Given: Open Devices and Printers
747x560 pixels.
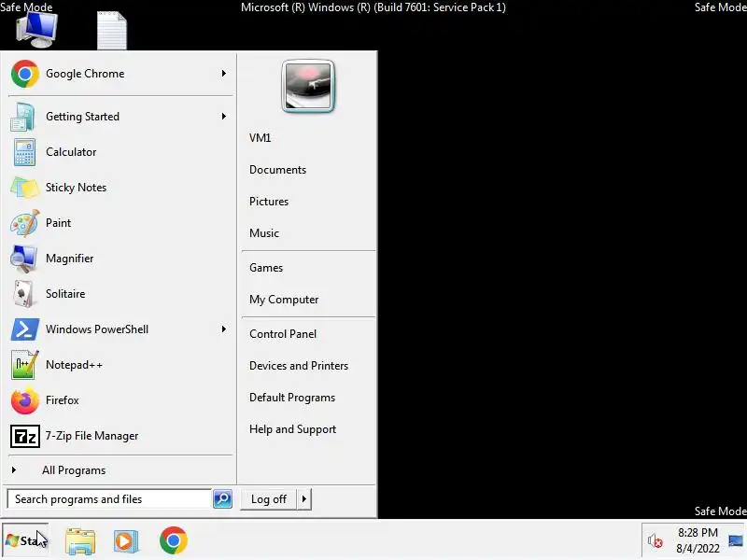Looking at the screenshot, I should tap(299, 366).
